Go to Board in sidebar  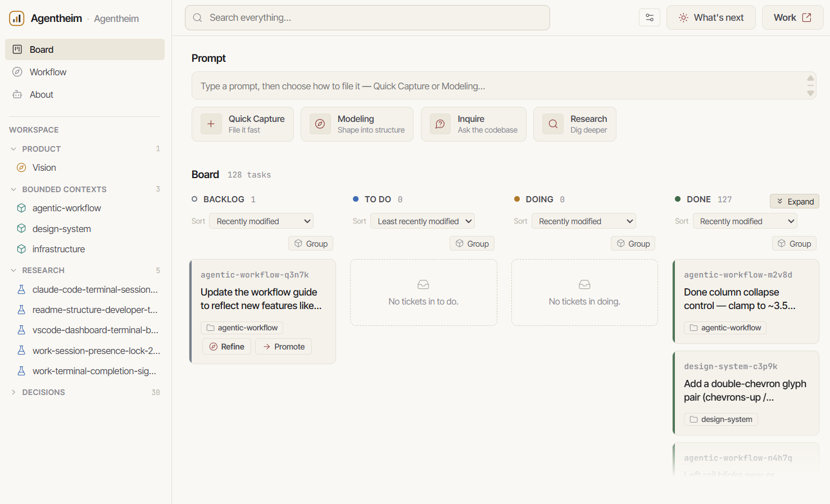(x=85, y=49)
